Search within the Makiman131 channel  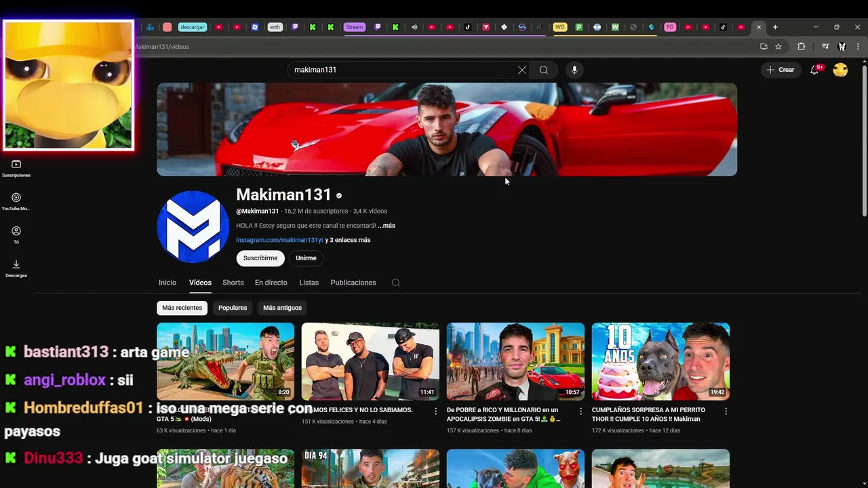click(x=396, y=283)
